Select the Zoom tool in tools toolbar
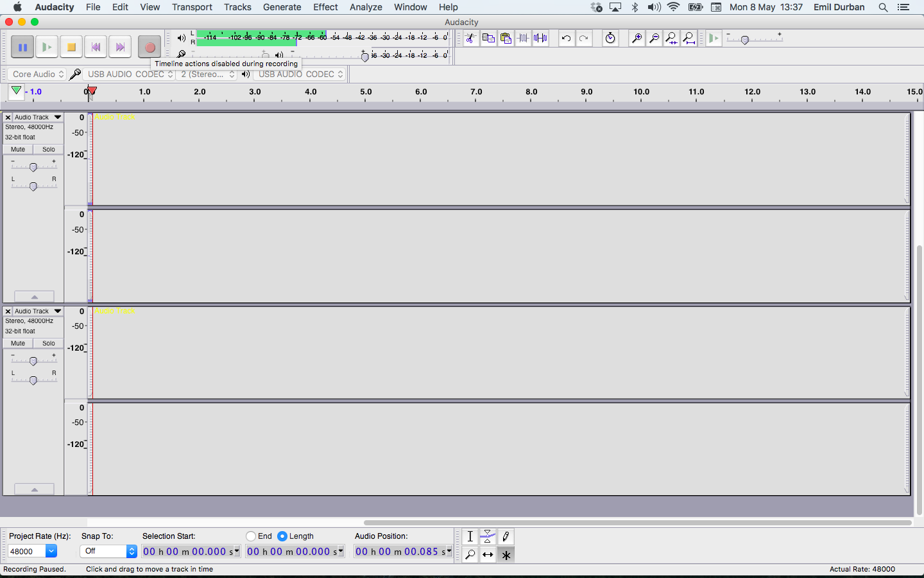 coord(470,554)
